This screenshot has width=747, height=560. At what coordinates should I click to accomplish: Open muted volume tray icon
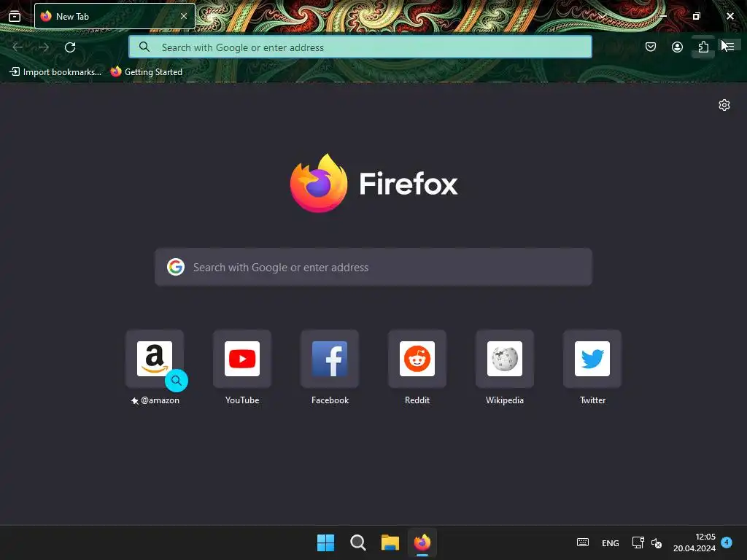click(657, 542)
